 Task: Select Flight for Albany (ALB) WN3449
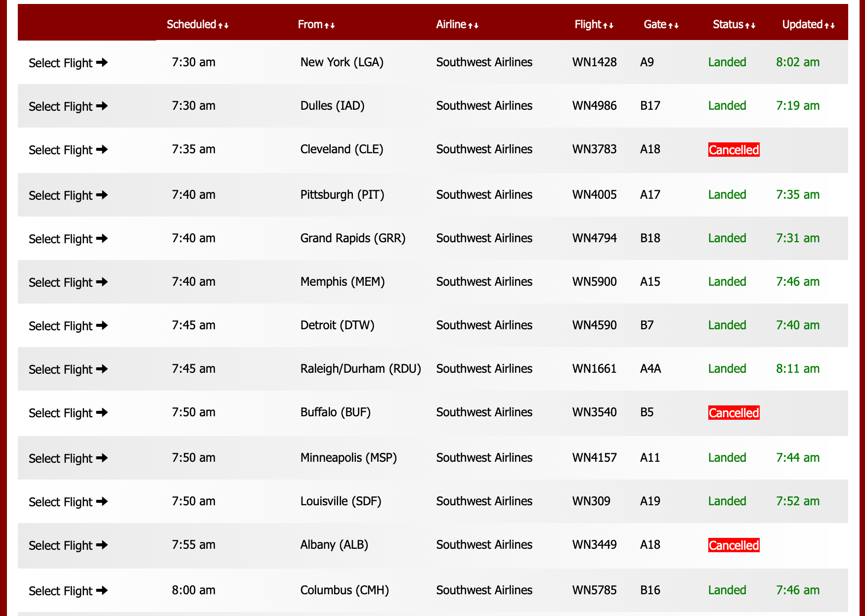pyautogui.click(x=68, y=545)
